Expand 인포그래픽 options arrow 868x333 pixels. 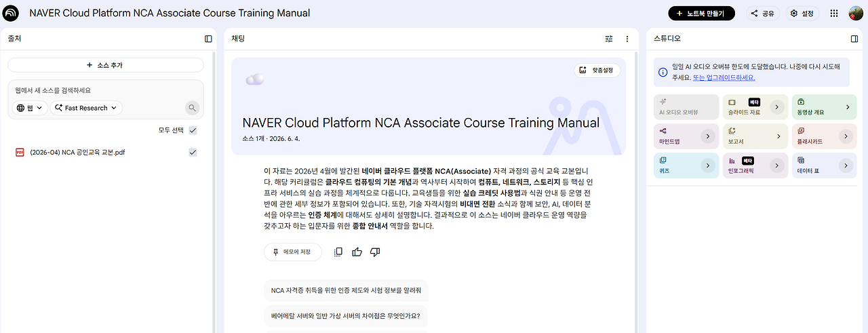coord(776,165)
